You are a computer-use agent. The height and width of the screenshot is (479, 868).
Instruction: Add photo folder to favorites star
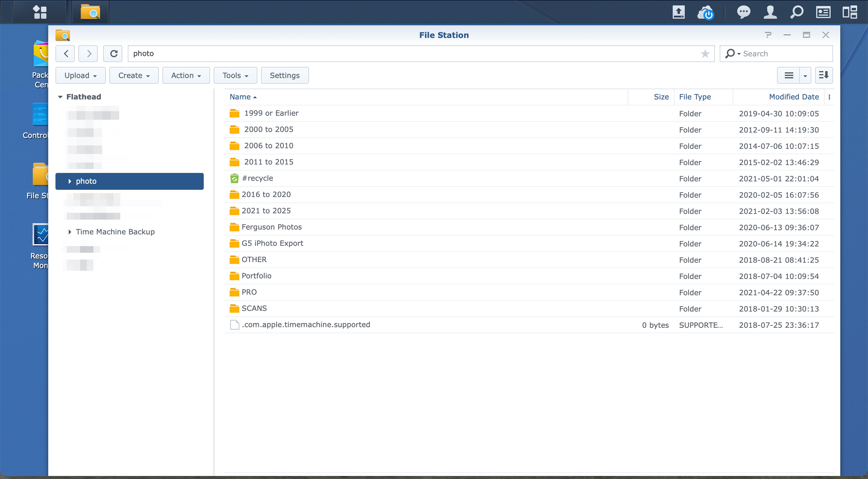(705, 54)
